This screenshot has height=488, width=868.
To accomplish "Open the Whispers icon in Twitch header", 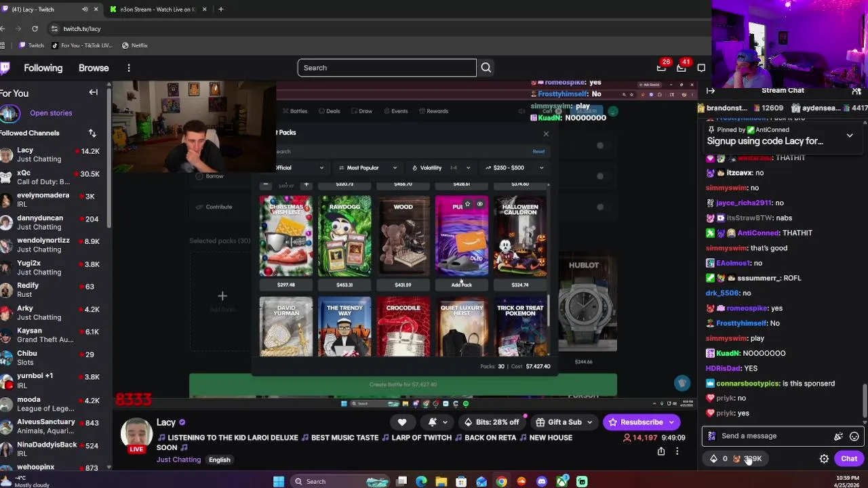I will pyautogui.click(x=701, y=68).
